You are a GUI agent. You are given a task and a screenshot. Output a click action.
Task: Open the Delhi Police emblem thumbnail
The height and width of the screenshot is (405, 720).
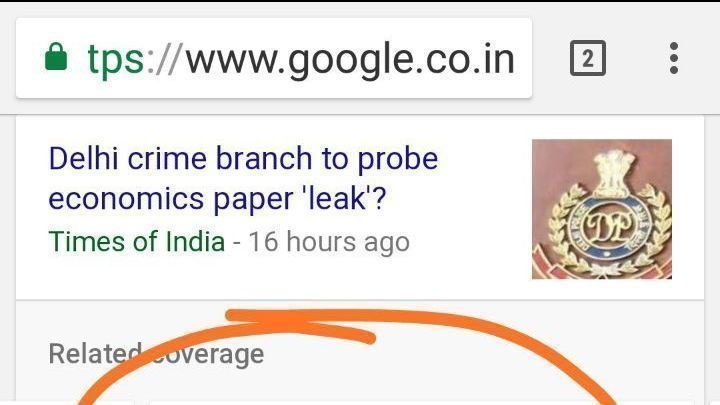[x=602, y=209]
